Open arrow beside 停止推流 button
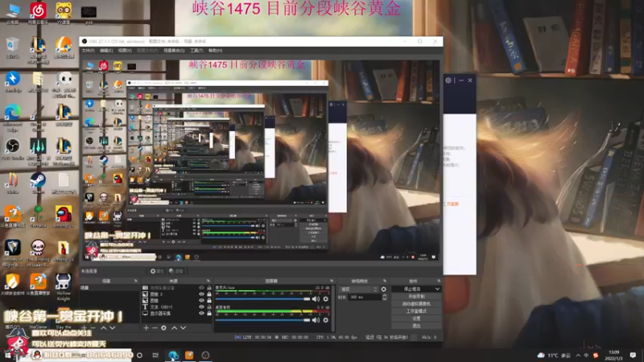The width and height of the screenshot is (644, 362). click(437, 289)
